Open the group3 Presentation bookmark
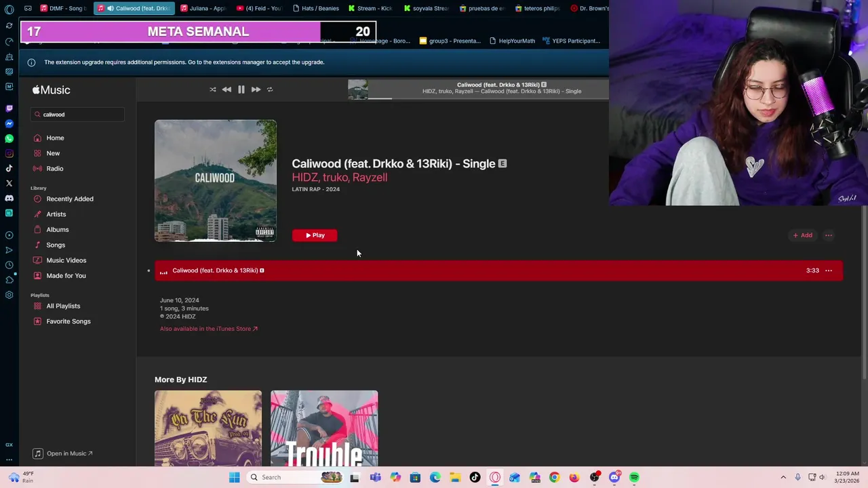 pos(450,41)
